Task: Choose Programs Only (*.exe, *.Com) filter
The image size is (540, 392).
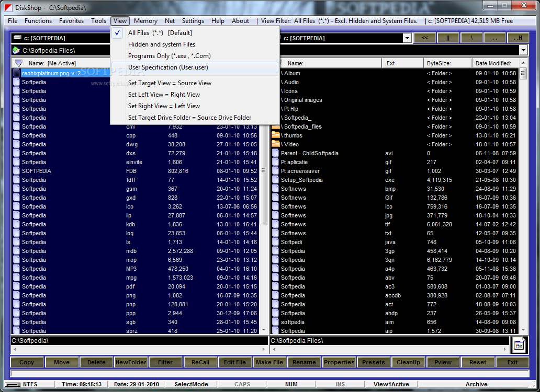Action: click(195, 56)
